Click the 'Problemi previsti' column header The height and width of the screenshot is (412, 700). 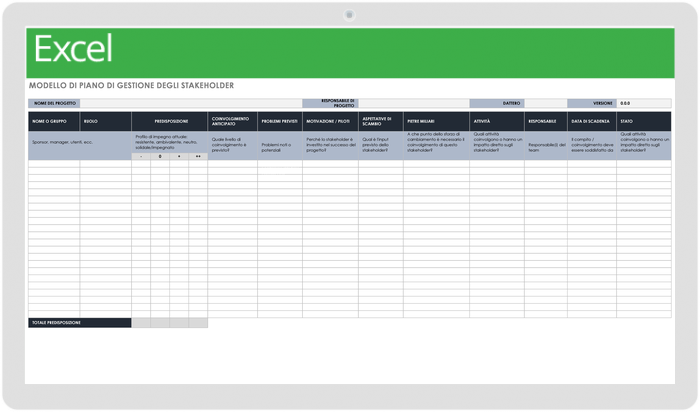(280, 121)
